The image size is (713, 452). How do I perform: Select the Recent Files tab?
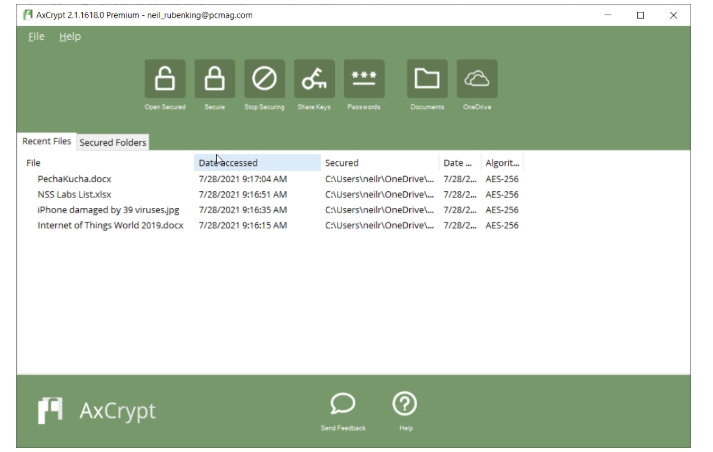[x=48, y=142]
